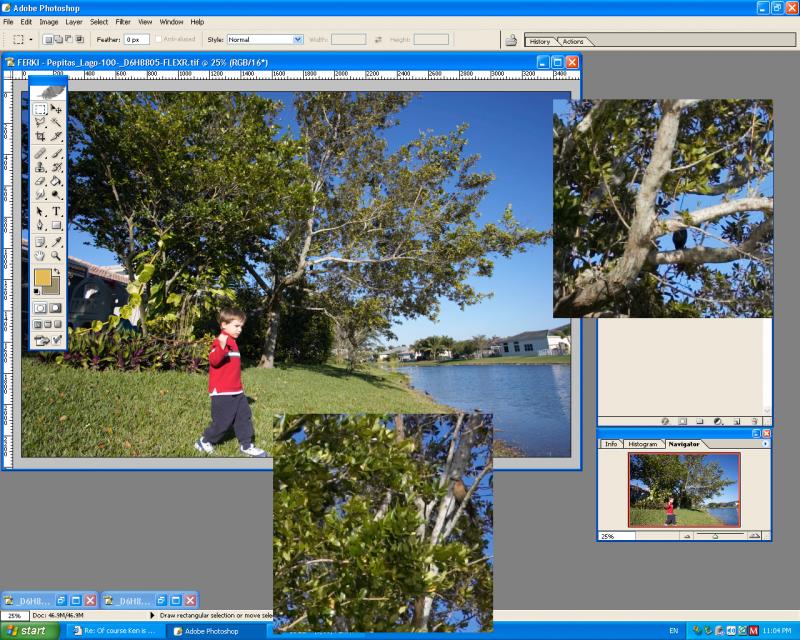This screenshot has height=640, width=800.
Task: Select the Type tool
Action: (x=56, y=211)
